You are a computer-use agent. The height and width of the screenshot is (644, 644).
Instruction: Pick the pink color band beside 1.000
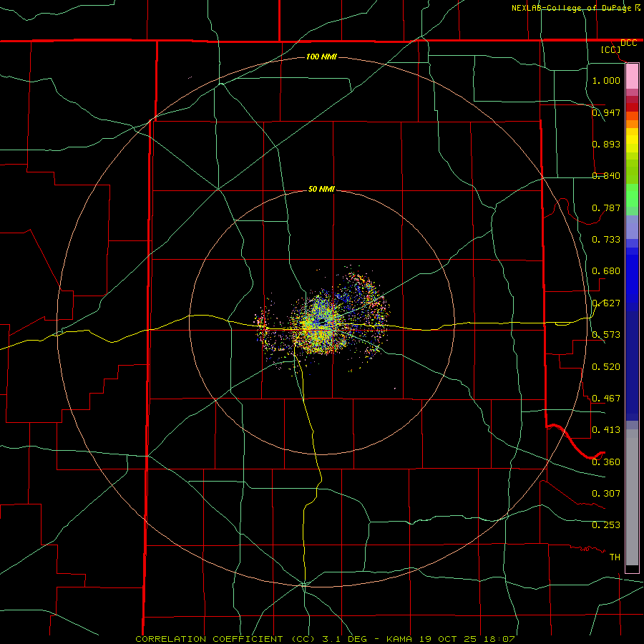point(632,77)
